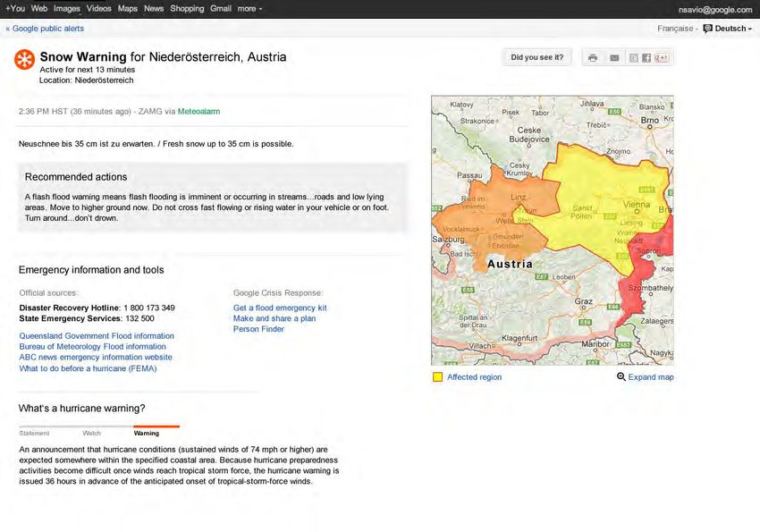
Task: Click the Google +1 button
Action: pos(662,57)
